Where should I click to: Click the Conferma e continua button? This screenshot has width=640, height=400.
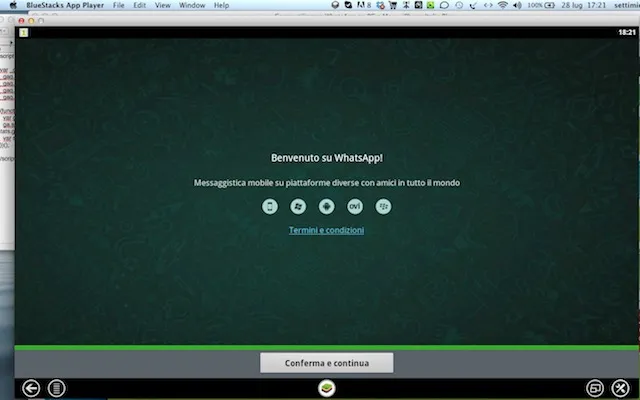click(327, 363)
